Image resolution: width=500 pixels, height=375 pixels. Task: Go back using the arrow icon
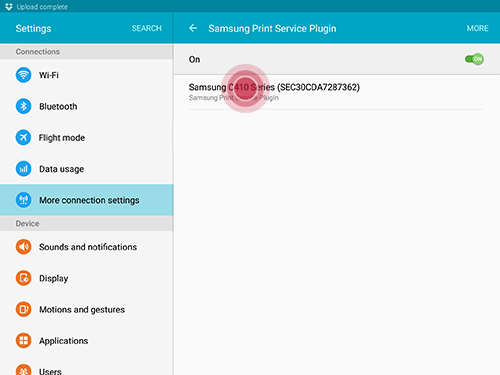pyautogui.click(x=193, y=28)
